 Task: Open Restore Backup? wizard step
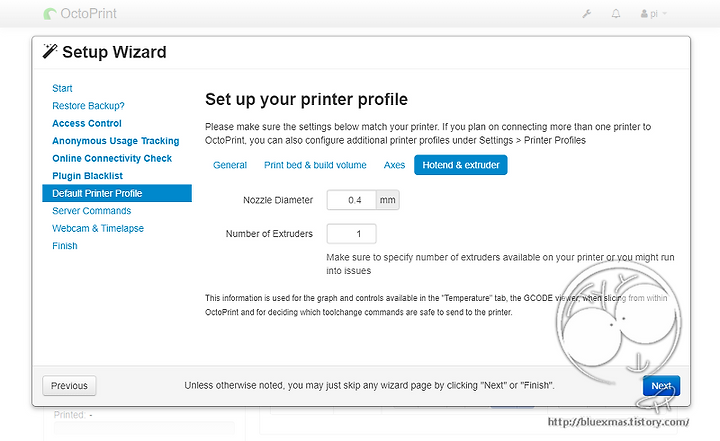click(x=88, y=106)
